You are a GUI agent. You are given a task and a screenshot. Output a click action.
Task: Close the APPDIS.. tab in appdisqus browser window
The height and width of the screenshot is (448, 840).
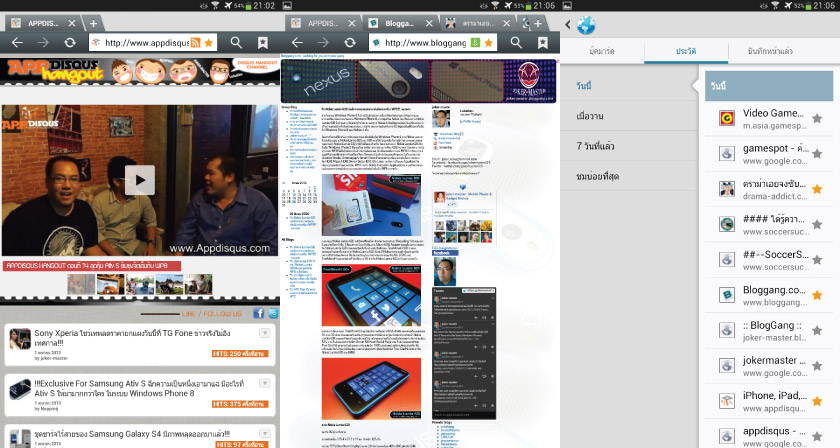point(72,24)
